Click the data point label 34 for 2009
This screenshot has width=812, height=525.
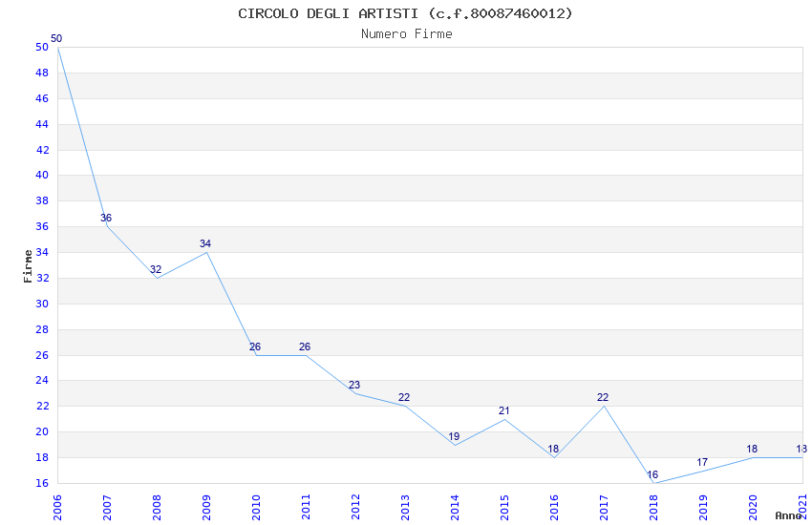coord(205,243)
